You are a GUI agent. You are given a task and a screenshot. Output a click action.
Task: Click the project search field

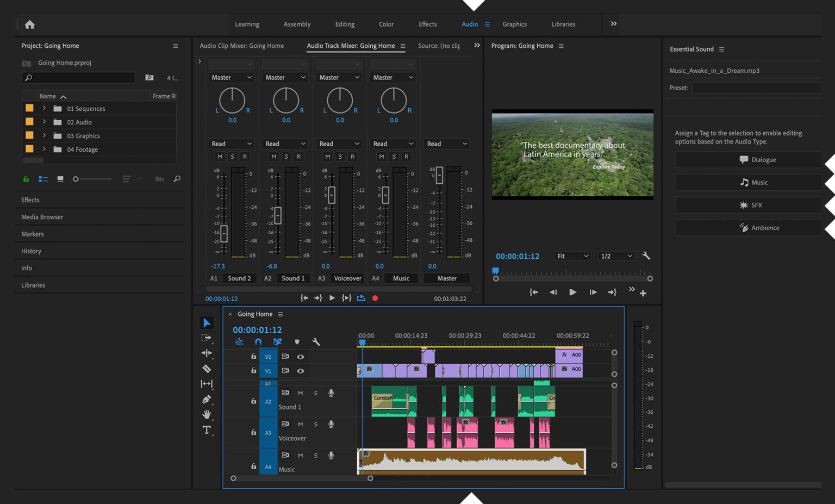tap(82, 78)
